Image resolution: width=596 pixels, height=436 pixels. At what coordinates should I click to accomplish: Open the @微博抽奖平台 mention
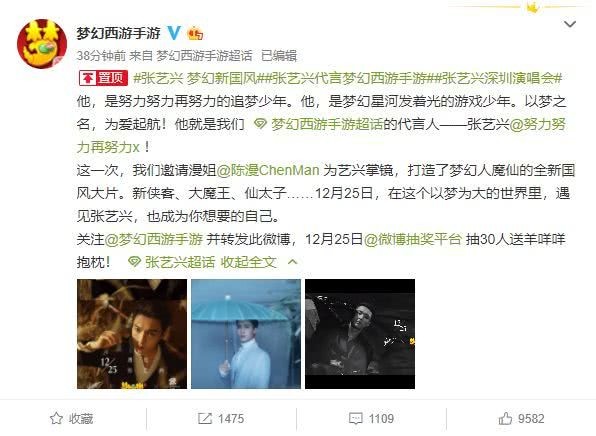point(413,239)
